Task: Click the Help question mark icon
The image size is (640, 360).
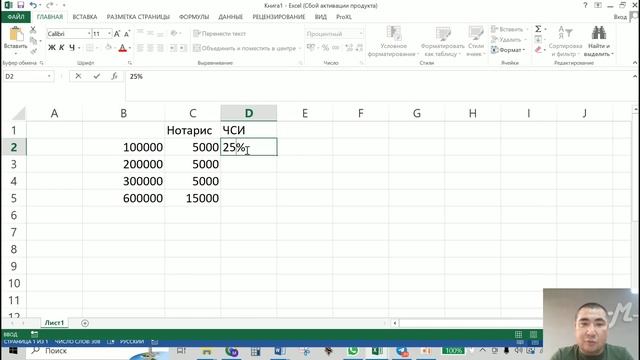Action: [585, 5]
